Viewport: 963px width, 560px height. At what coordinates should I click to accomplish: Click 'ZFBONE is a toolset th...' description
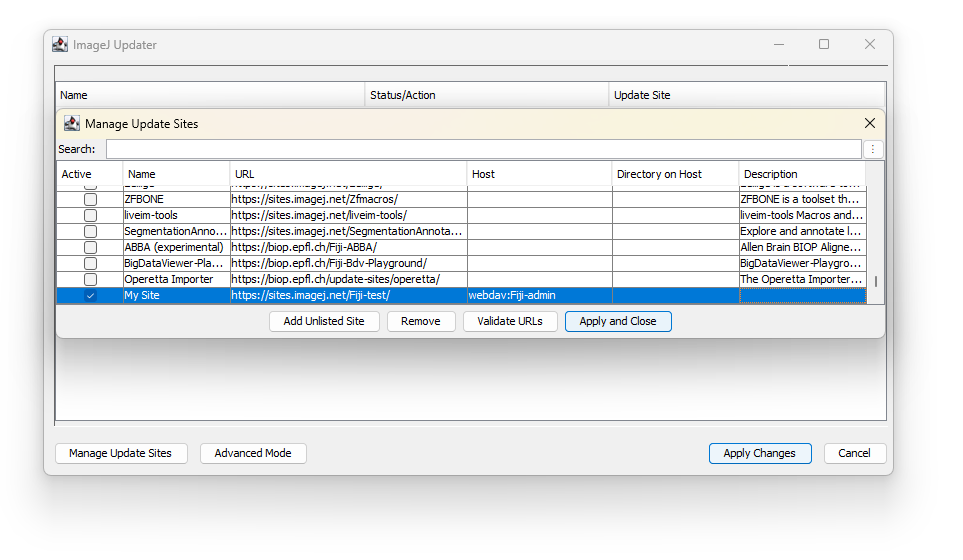(803, 200)
